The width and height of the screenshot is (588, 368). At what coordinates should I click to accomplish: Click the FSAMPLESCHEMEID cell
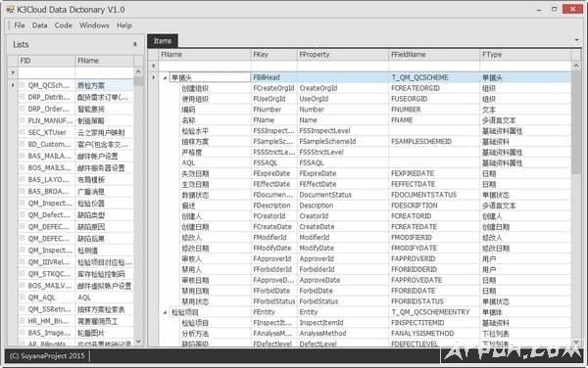(434, 142)
